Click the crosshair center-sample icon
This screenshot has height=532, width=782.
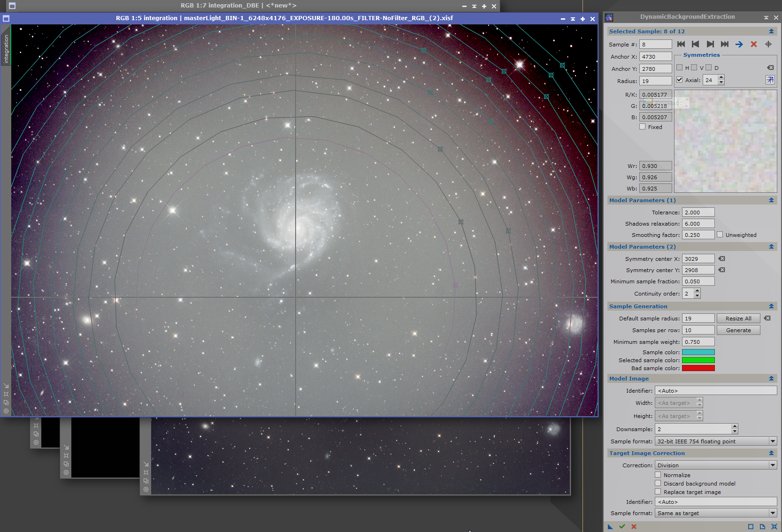click(x=768, y=44)
